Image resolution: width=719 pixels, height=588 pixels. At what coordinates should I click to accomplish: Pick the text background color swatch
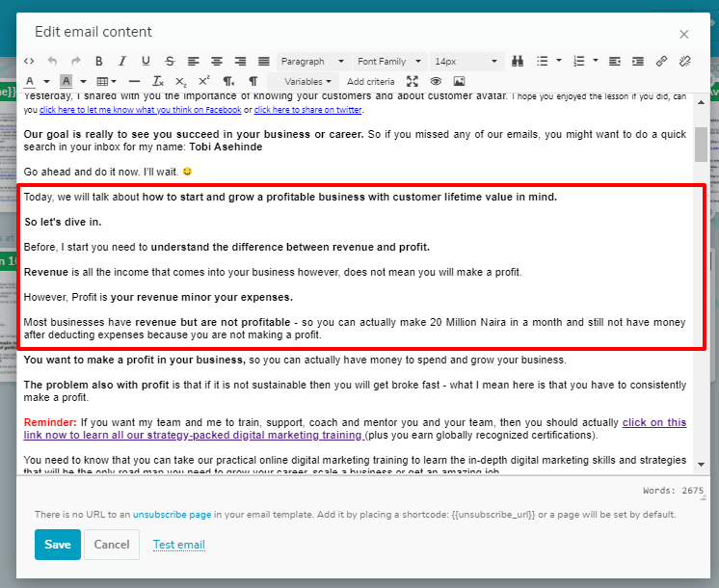(x=67, y=81)
